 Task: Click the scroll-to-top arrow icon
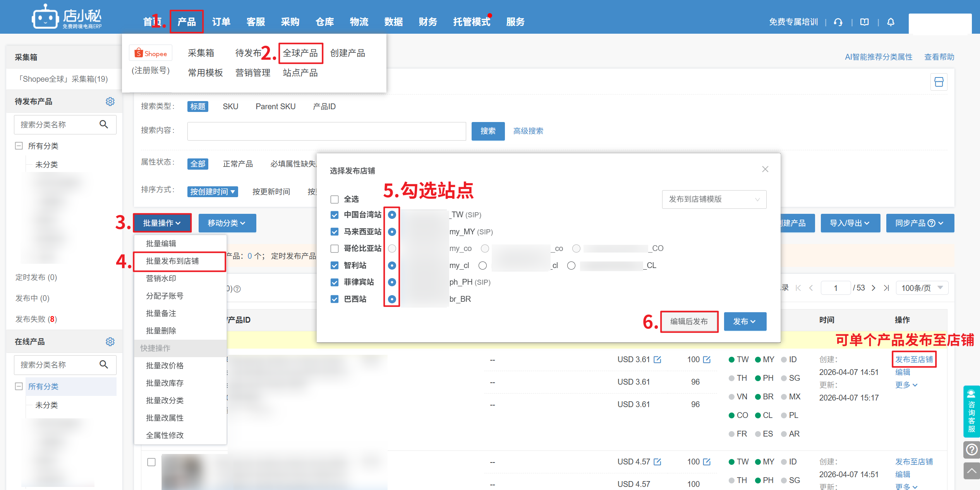coord(971,471)
